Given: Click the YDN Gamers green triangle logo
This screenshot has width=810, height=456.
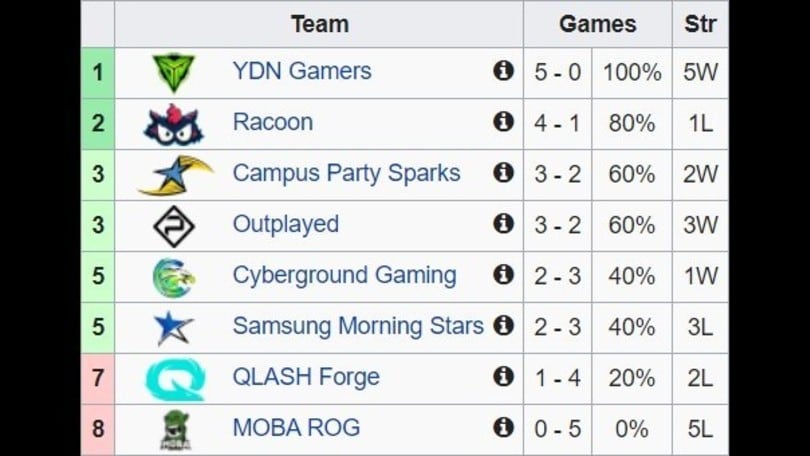Looking at the screenshot, I should click(x=174, y=73).
